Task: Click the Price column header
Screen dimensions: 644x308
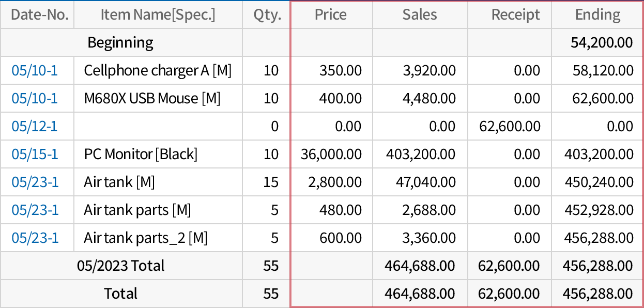Action: [x=331, y=15]
